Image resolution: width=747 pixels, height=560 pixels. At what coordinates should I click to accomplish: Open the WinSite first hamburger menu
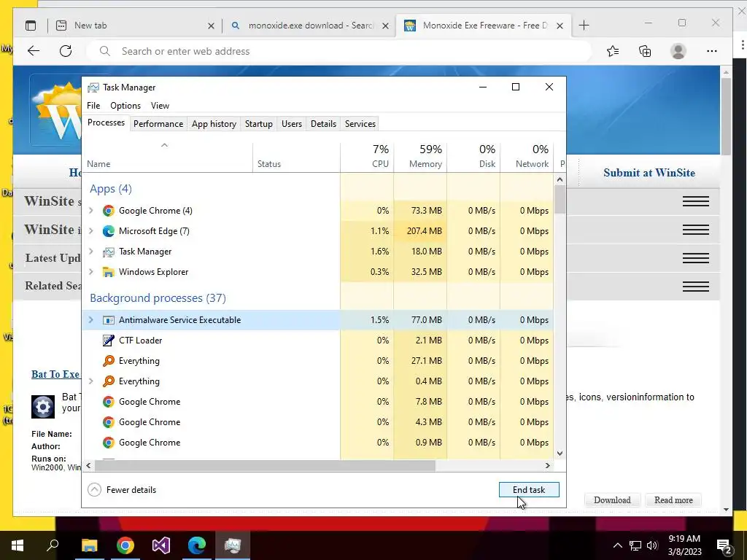(x=695, y=201)
